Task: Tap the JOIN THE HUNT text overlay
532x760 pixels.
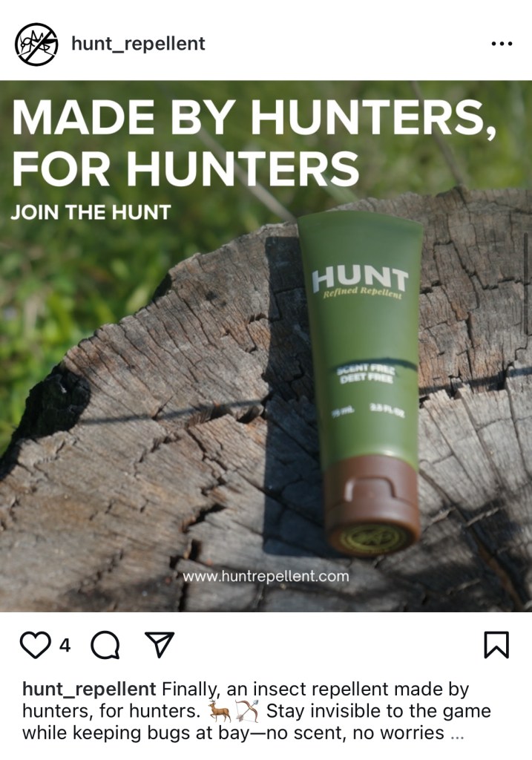Action: [x=91, y=212]
